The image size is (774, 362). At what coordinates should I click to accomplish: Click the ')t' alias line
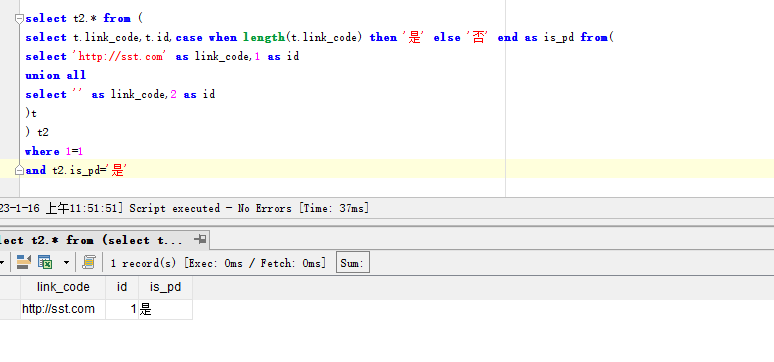pyautogui.click(x=31, y=114)
